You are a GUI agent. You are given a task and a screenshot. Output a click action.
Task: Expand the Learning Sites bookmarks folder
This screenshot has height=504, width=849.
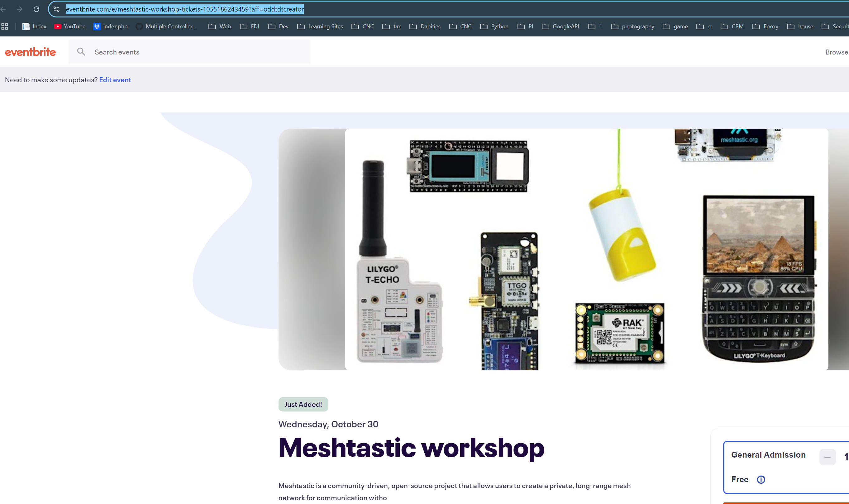point(320,26)
